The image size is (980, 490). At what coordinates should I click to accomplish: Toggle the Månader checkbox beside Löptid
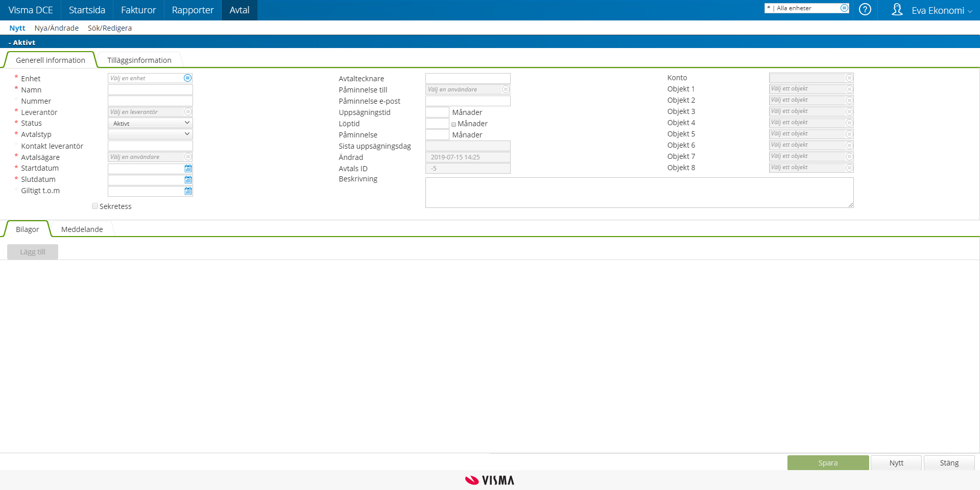pos(453,124)
